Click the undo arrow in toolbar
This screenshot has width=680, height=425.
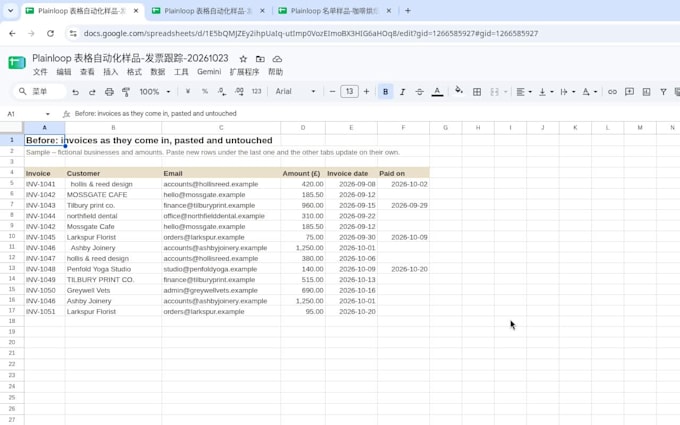(75, 92)
